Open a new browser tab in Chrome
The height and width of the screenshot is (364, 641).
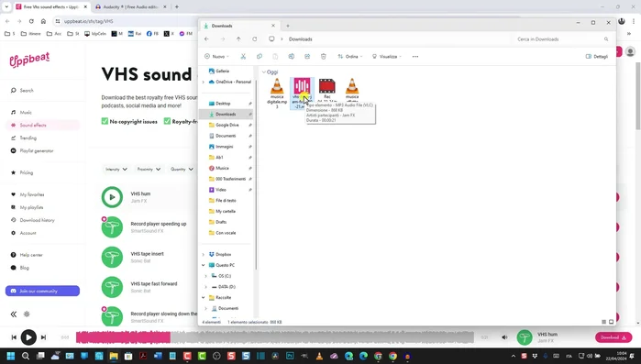pos(177,7)
